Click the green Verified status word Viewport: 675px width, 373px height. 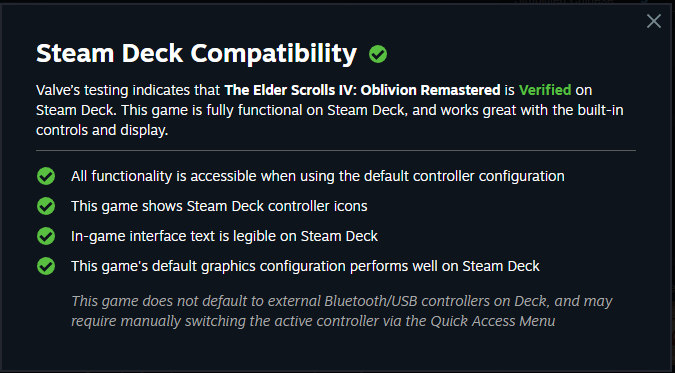(x=545, y=90)
